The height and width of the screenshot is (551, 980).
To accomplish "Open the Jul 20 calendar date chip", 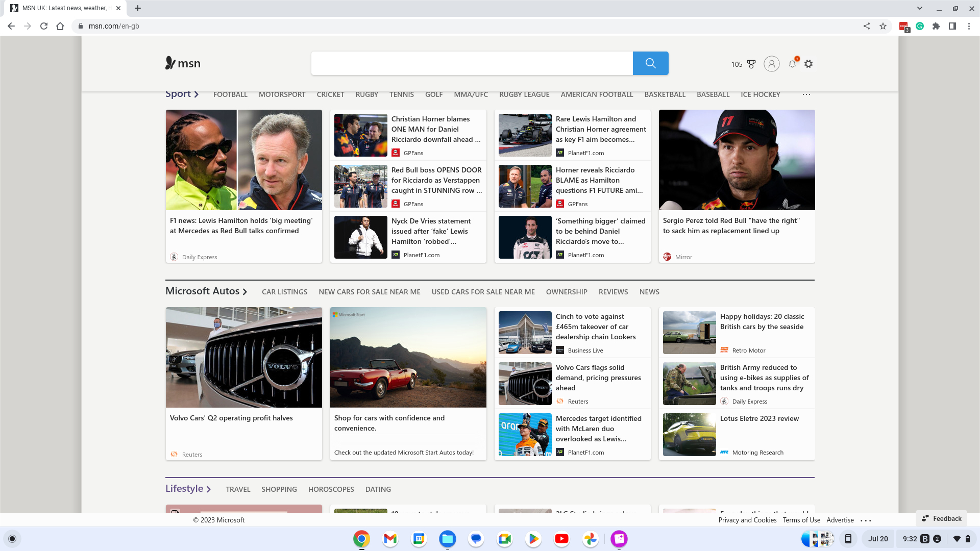I will coord(878,539).
